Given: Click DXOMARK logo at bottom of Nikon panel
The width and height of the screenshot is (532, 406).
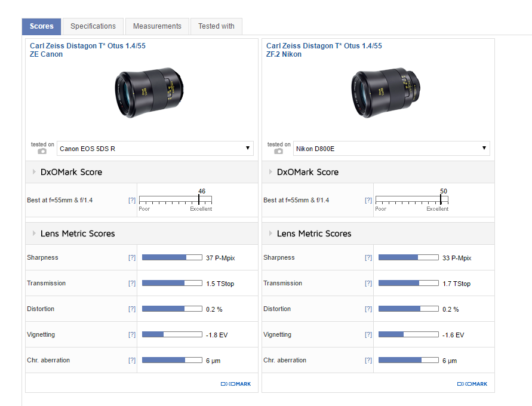Looking at the screenshot, I should 472,384.
